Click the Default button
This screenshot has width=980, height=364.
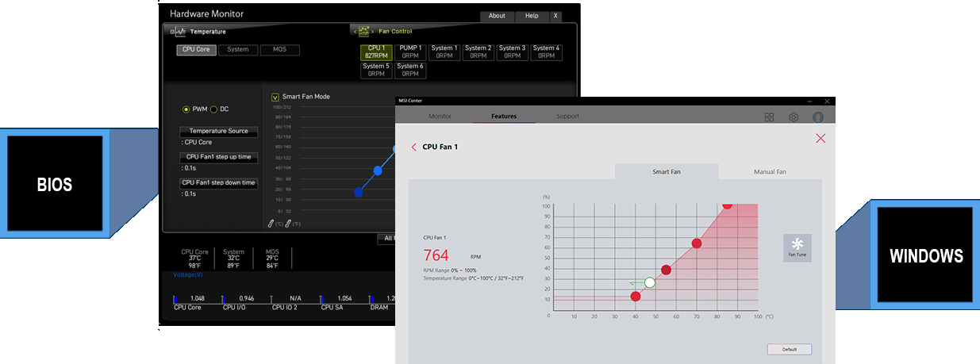(x=789, y=349)
